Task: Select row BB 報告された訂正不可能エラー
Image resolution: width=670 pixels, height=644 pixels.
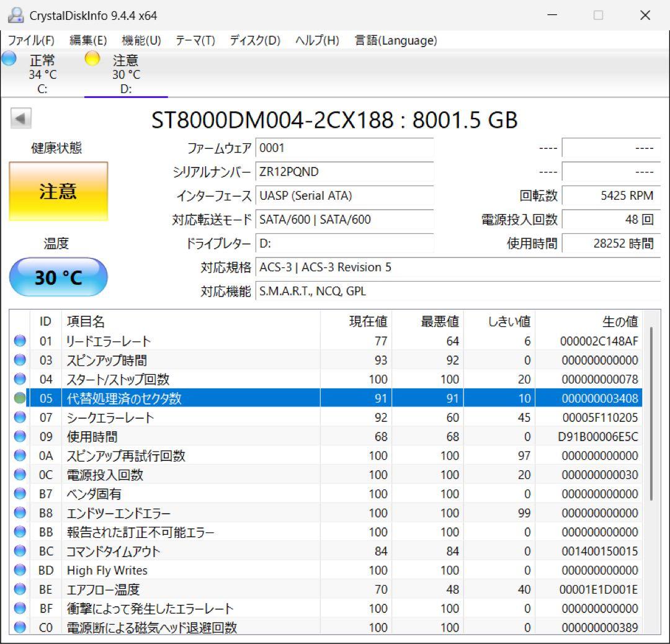Action: pos(326,532)
